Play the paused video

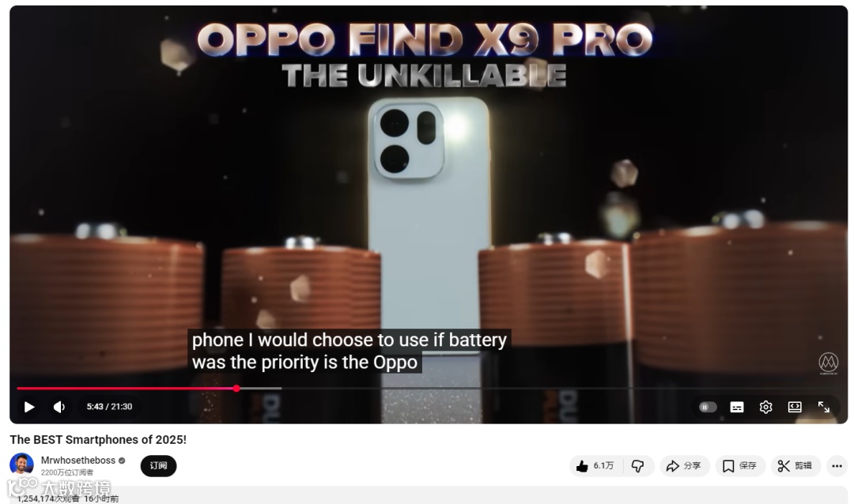point(29,407)
